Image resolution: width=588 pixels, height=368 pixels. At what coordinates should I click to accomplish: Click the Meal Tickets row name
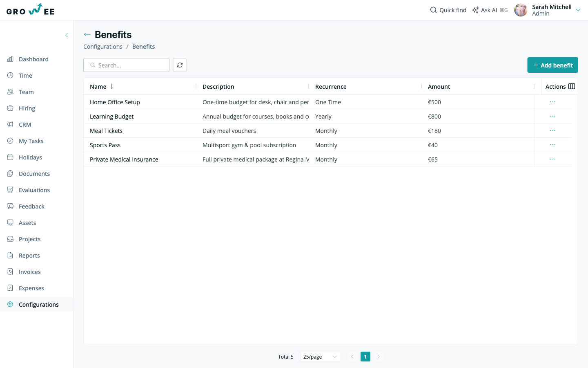106,131
